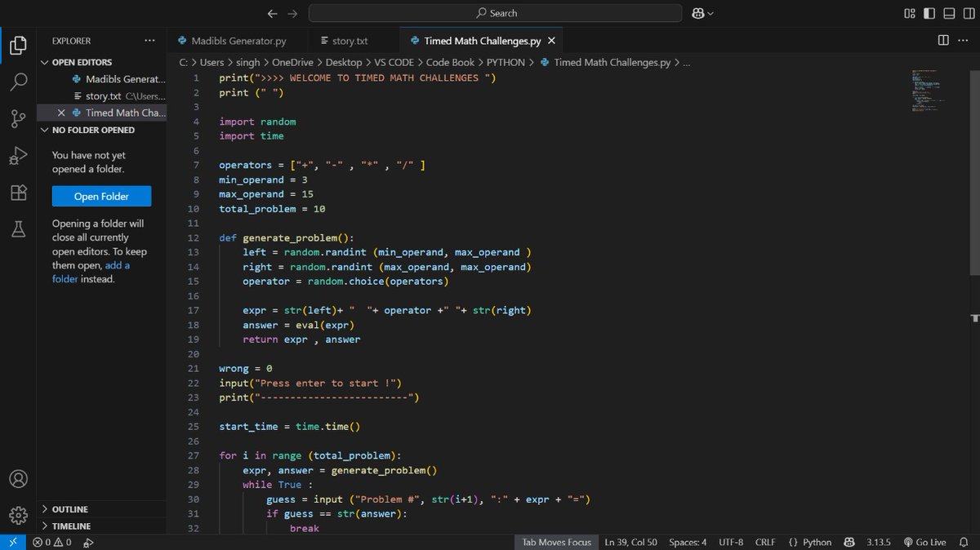Split the editor to the right
The image size is (980, 550).
click(x=943, y=40)
